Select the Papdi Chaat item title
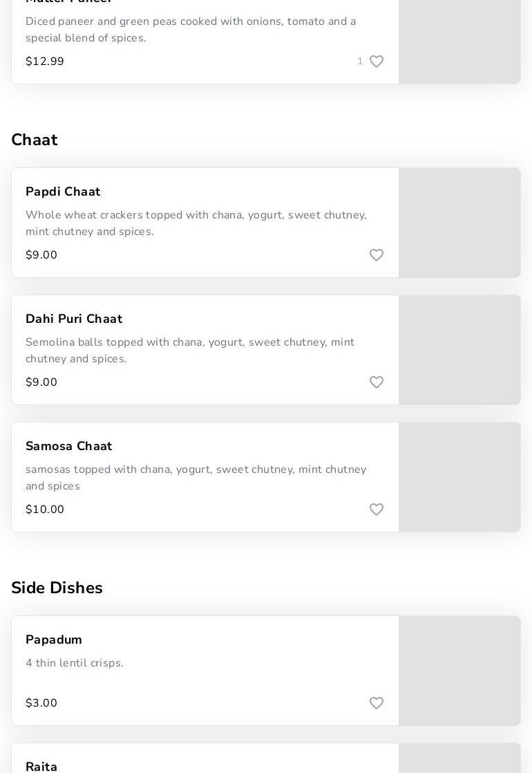This screenshot has width=532, height=773. click(63, 192)
